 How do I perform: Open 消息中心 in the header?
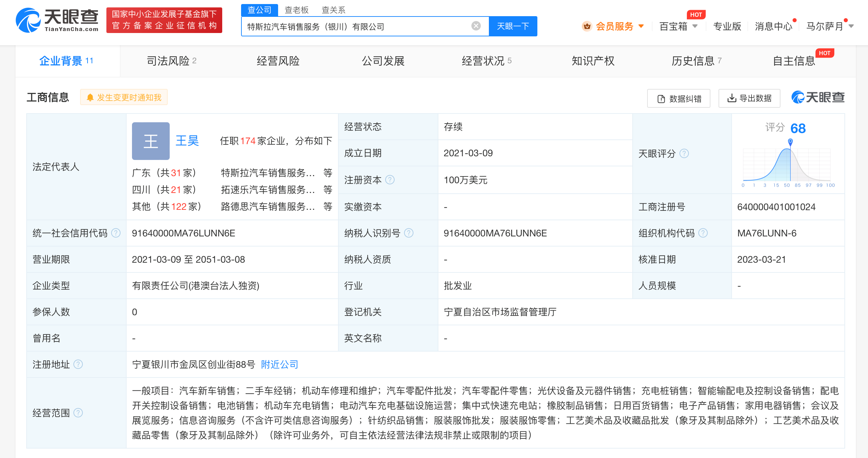(773, 26)
